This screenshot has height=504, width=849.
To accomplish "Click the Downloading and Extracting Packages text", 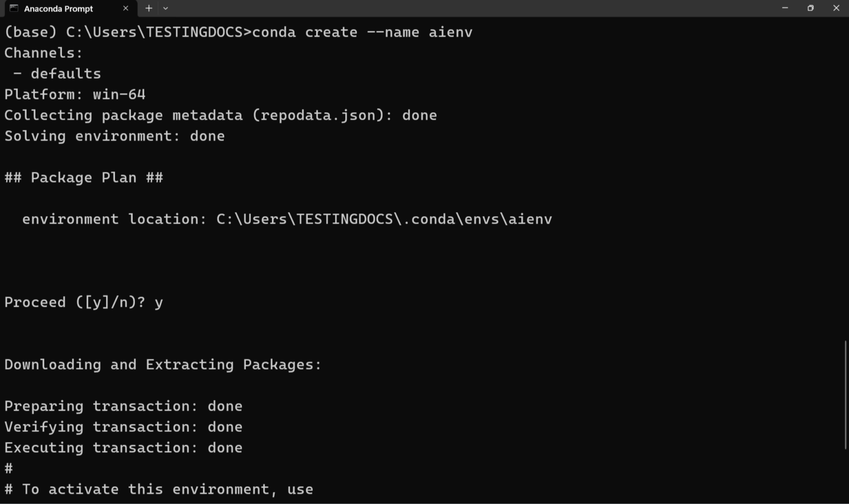I will [x=163, y=365].
